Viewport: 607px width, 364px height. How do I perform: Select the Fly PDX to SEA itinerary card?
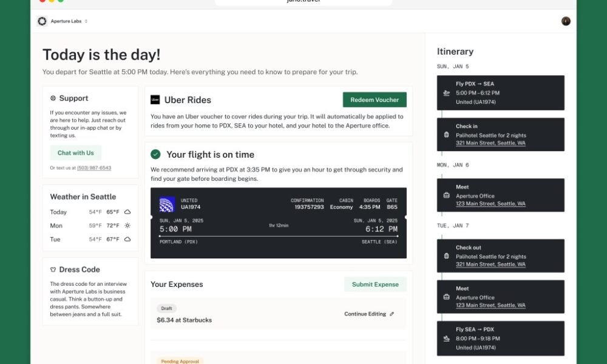pyautogui.click(x=501, y=93)
